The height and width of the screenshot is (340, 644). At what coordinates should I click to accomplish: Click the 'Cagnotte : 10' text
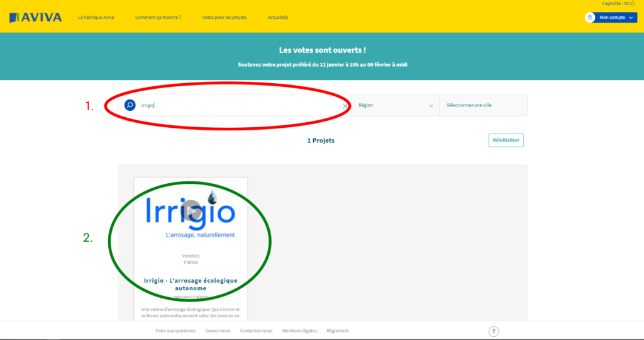[x=615, y=3]
